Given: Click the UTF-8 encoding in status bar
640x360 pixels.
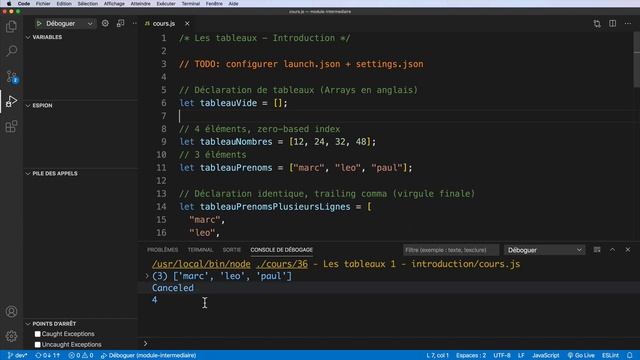Looking at the screenshot, I should pyautogui.click(x=502, y=356).
